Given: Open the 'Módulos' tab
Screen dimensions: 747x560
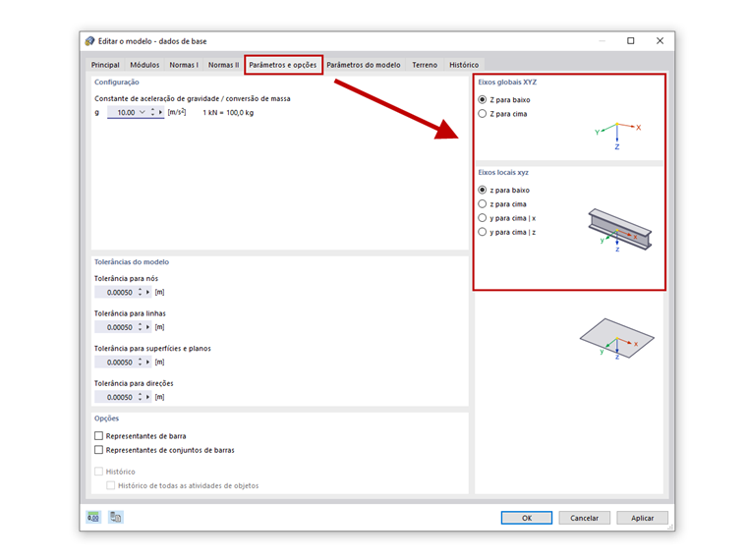Looking at the screenshot, I should click(144, 65).
